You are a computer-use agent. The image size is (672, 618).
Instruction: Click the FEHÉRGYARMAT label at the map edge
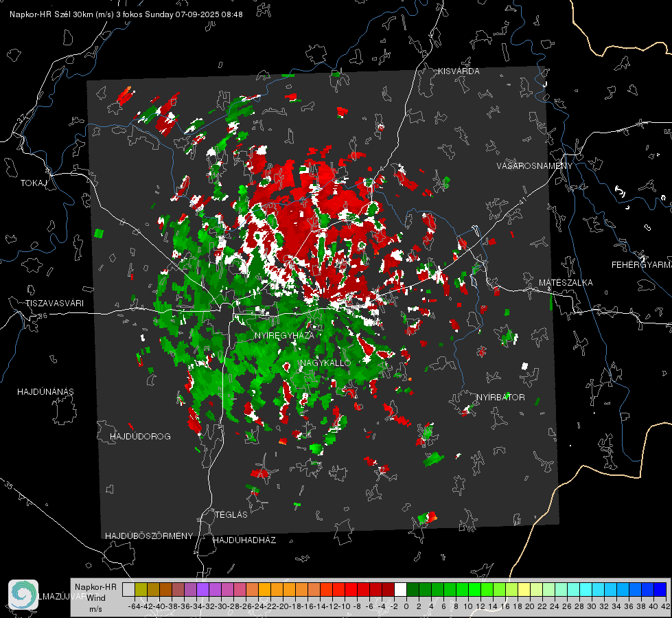point(642,265)
